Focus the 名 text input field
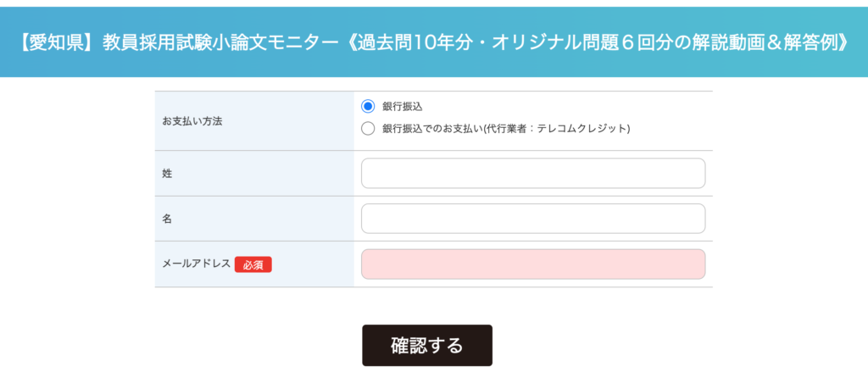Viewport: 868px width, 378px height. [533, 219]
